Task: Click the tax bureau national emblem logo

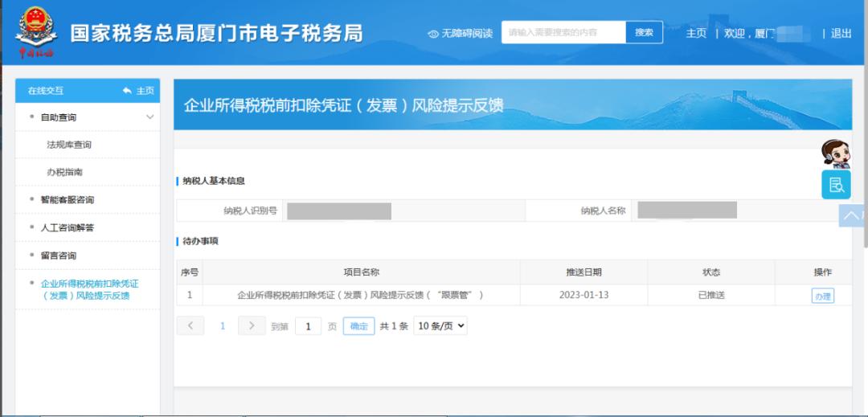Action: pos(36,33)
